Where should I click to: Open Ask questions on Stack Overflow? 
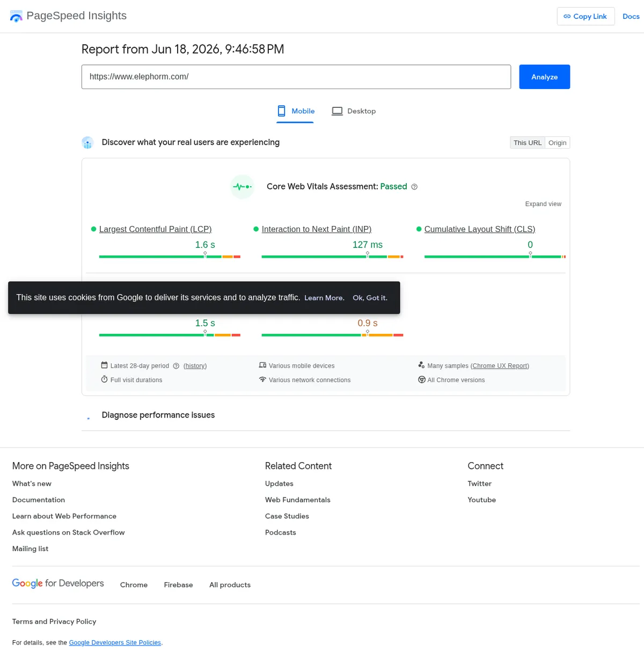[x=69, y=532]
